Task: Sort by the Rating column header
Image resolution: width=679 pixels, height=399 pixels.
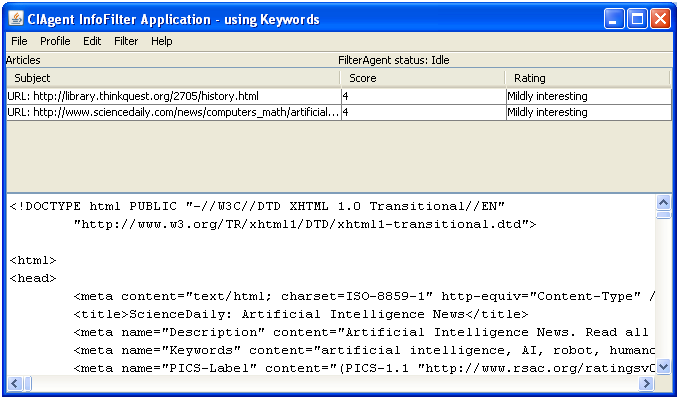Action: (588, 78)
